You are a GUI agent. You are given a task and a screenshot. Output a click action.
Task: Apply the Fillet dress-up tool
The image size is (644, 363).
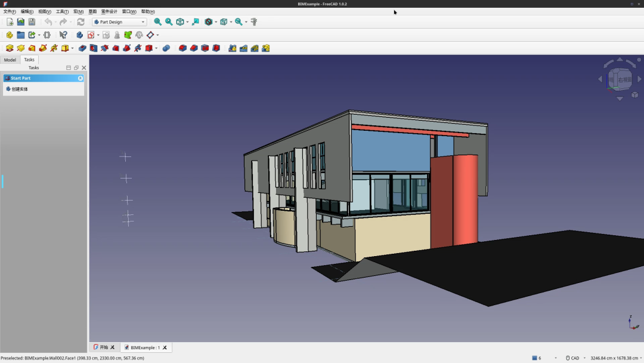click(x=183, y=48)
